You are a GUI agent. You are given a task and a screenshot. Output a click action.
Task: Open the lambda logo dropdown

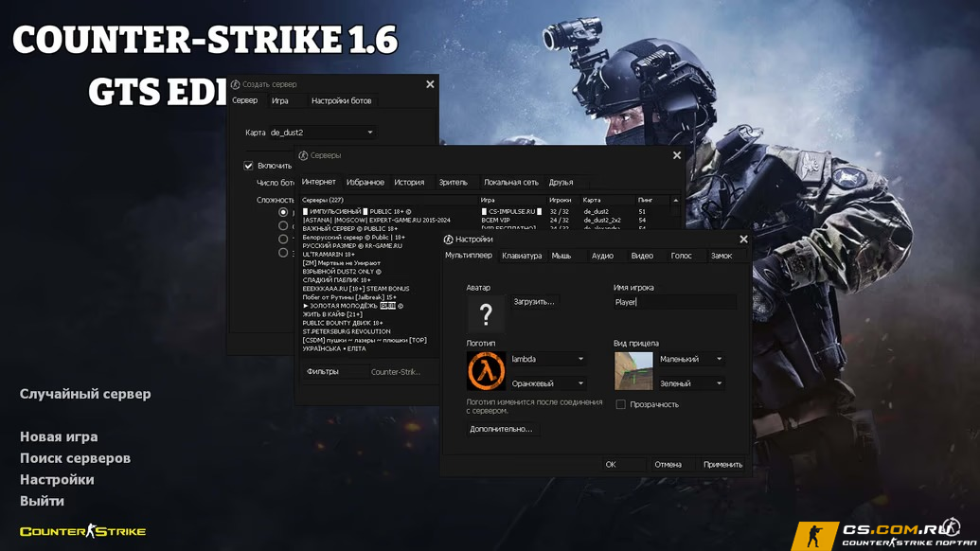coord(547,359)
